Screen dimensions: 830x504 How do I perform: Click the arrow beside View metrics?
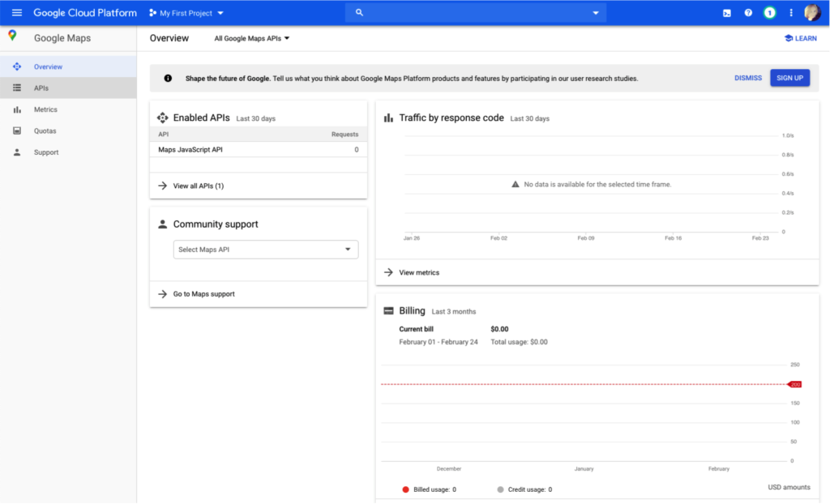click(x=388, y=272)
